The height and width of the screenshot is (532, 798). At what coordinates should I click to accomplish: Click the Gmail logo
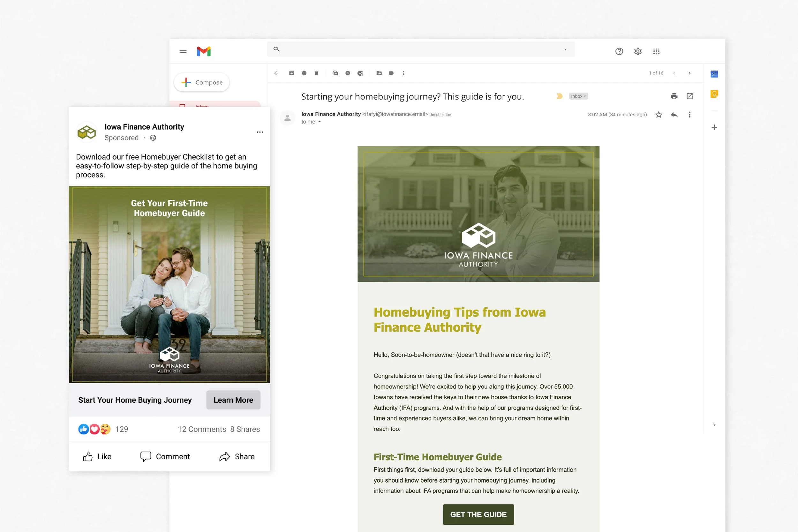[x=204, y=51]
